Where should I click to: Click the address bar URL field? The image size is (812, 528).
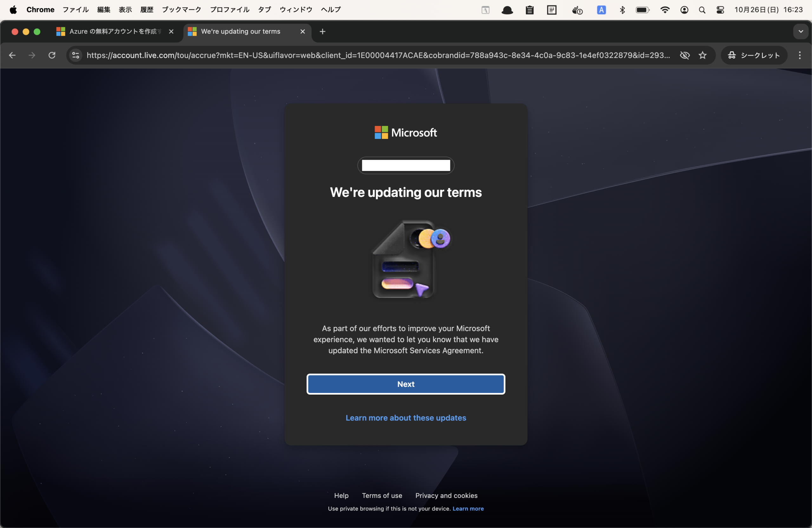tap(378, 55)
